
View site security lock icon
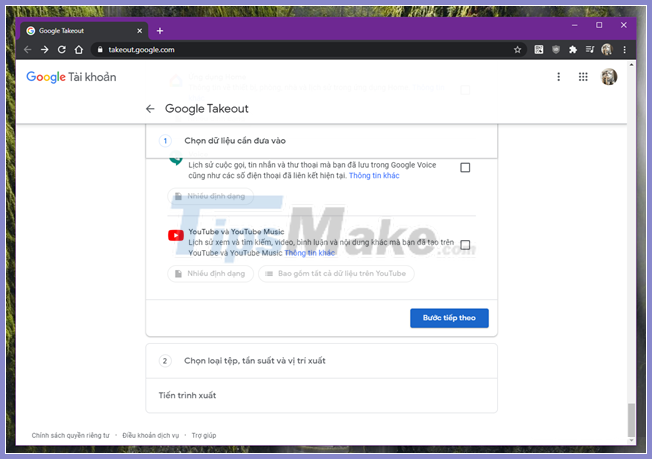tap(100, 49)
